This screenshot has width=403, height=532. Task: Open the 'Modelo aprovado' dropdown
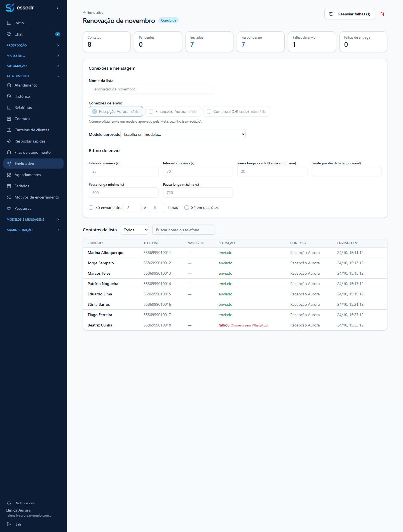[183, 134]
